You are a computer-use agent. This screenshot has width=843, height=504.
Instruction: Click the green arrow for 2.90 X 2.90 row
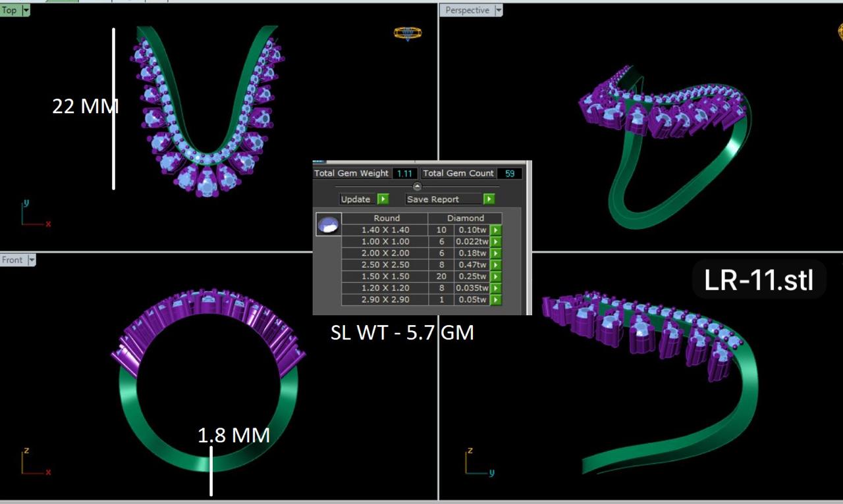click(x=495, y=300)
